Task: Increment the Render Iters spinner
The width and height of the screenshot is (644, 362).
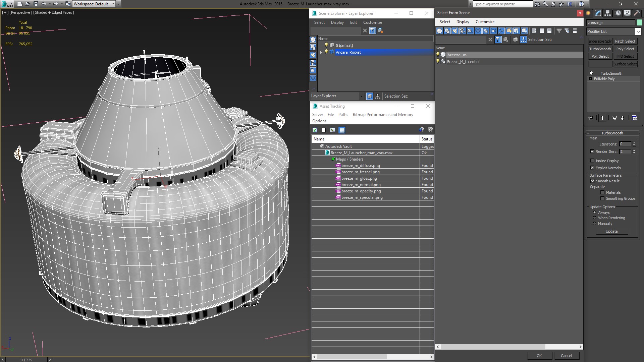Action: (634, 150)
